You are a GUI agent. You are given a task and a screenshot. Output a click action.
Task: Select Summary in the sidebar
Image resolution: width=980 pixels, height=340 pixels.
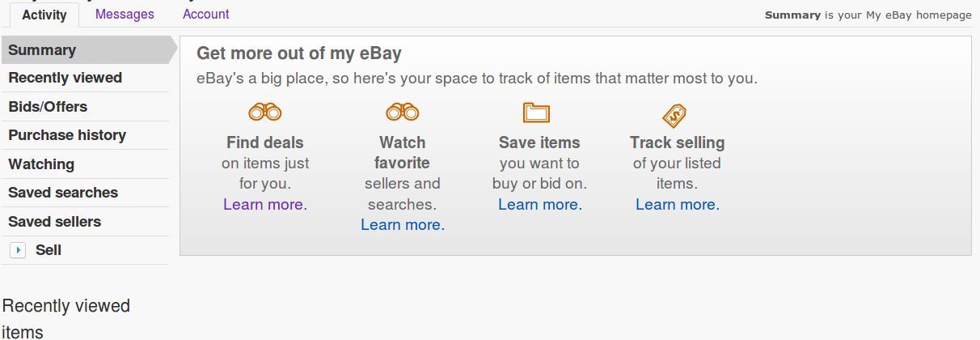42,50
